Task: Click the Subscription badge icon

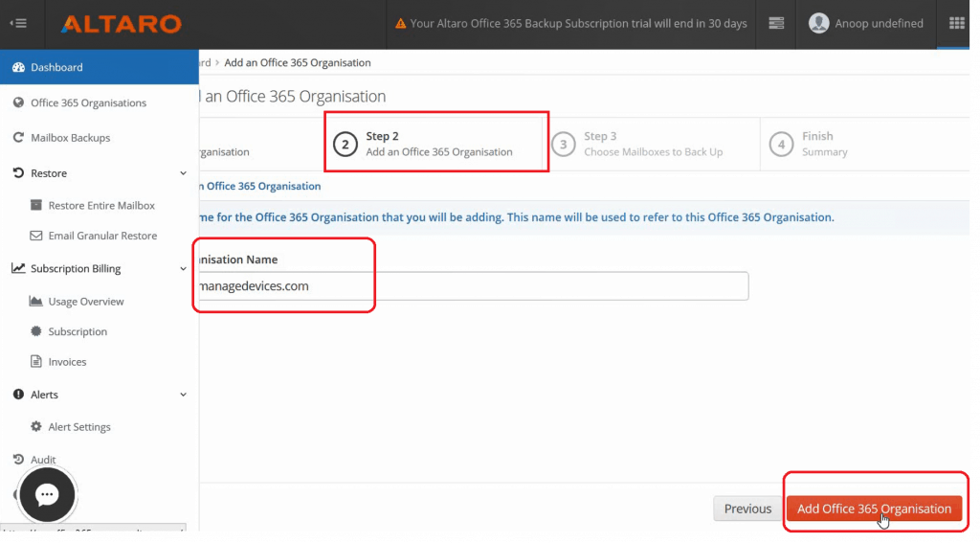Action: point(36,331)
